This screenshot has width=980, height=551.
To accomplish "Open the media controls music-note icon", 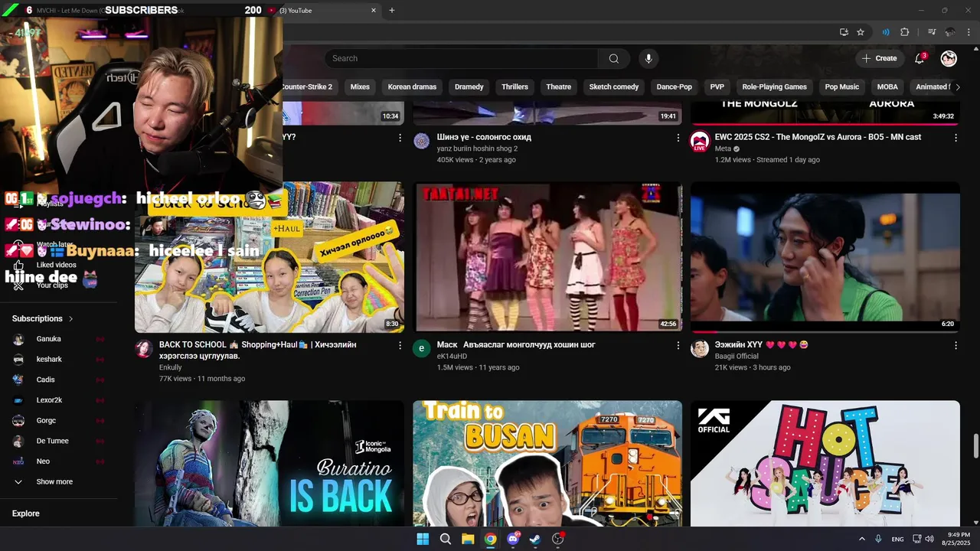I will tap(932, 32).
